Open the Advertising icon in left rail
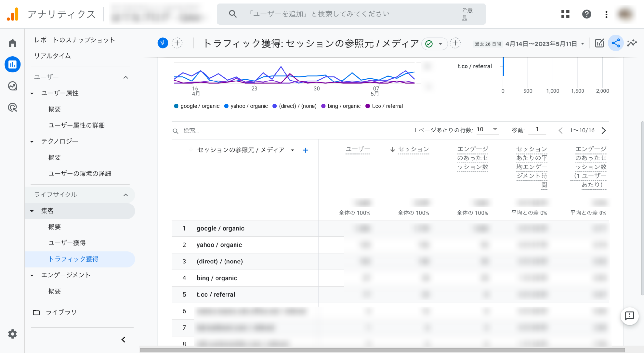644x353 pixels. [12, 108]
